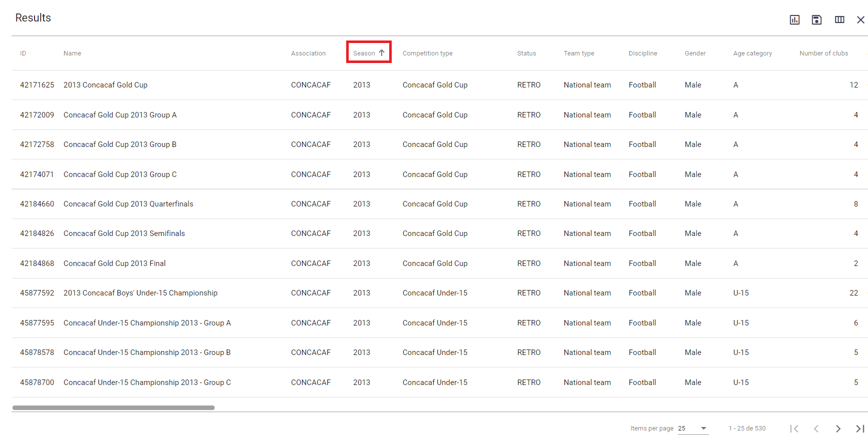Close the Results panel

pos(860,20)
